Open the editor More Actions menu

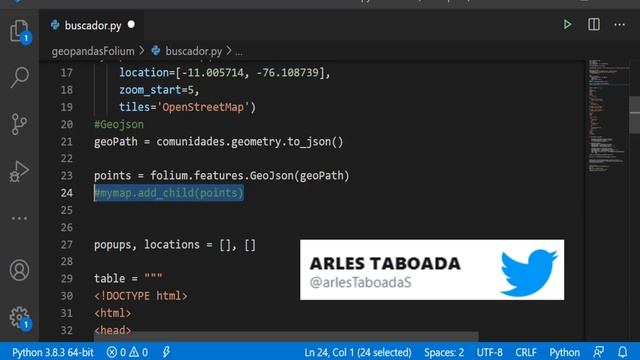620,25
